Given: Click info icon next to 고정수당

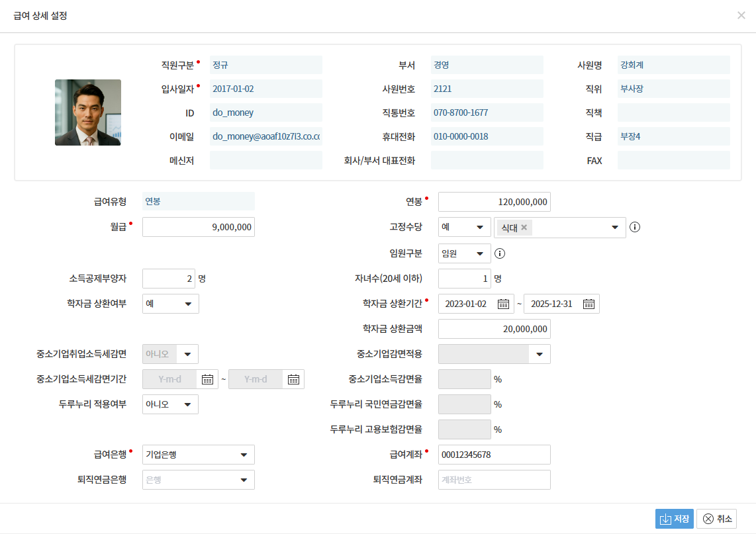Looking at the screenshot, I should (634, 227).
